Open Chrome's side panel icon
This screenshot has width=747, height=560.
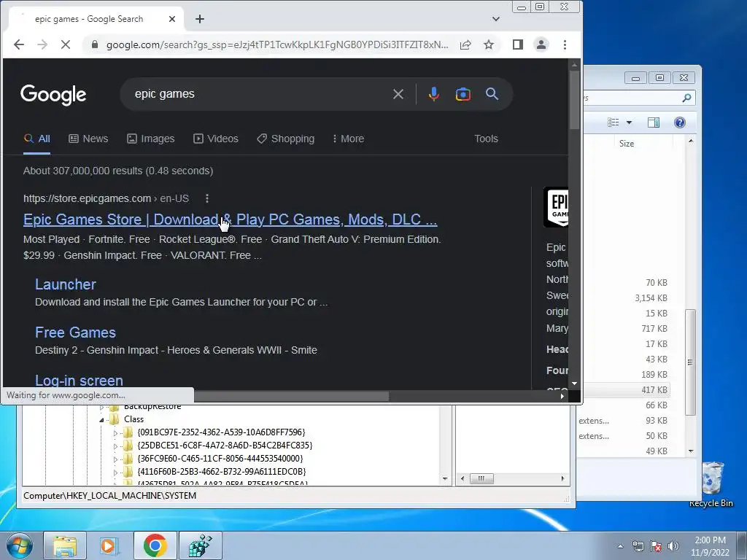pyautogui.click(x=518, y=44)
